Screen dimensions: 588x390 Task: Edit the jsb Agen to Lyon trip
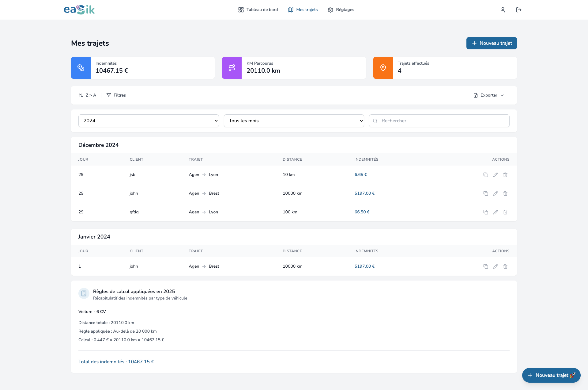point(496,175)
